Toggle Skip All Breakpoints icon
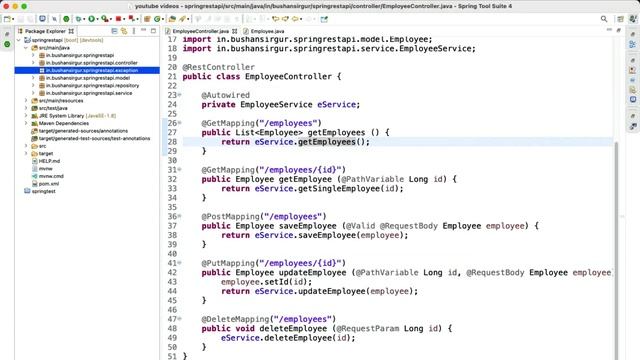The height and width of the screenshot is (360, 640). tap(54, 19)
